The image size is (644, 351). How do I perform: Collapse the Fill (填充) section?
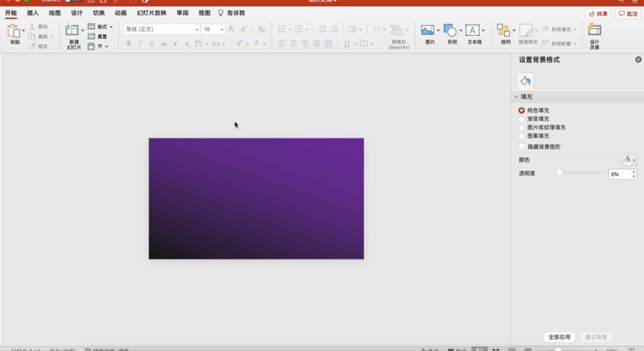pyautogui.click(x=516, y=97)
